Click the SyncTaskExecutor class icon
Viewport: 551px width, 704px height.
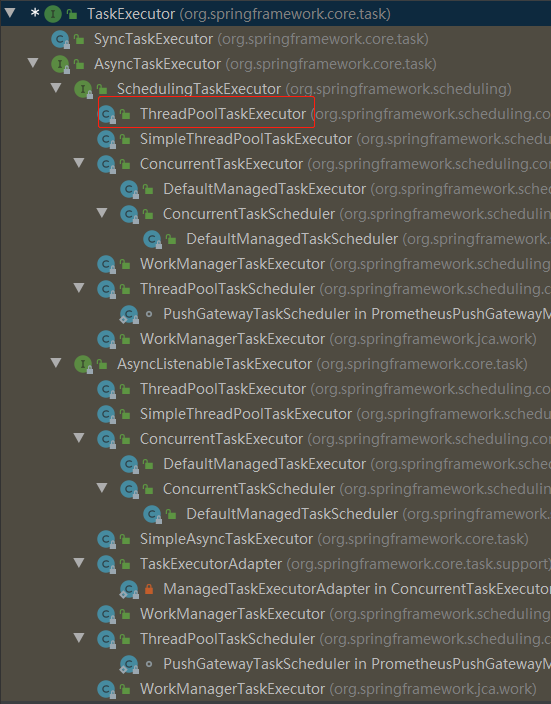click(x=60, y=39)
